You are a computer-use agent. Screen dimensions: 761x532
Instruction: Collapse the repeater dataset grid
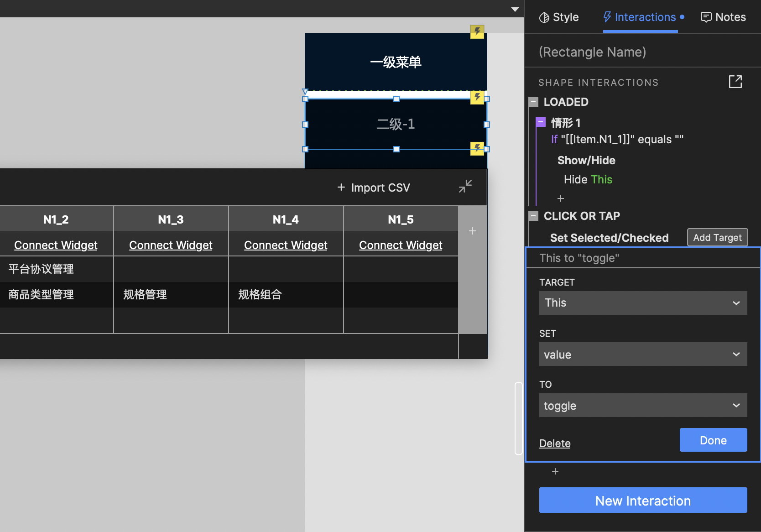465,187
